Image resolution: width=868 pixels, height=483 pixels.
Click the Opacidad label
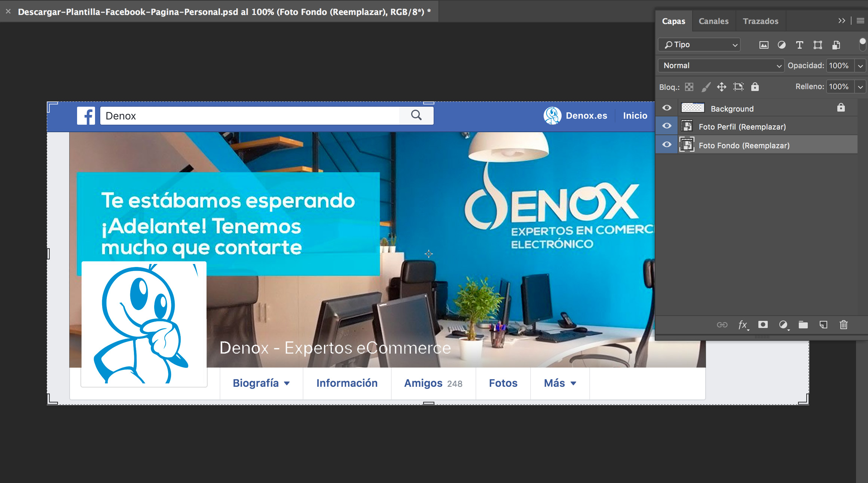[806, 66]
